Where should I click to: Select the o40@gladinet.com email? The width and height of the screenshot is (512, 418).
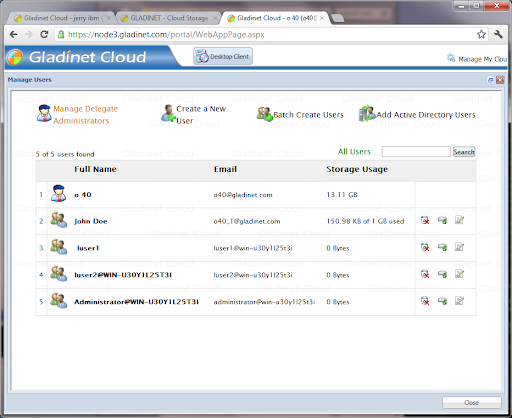243,195
